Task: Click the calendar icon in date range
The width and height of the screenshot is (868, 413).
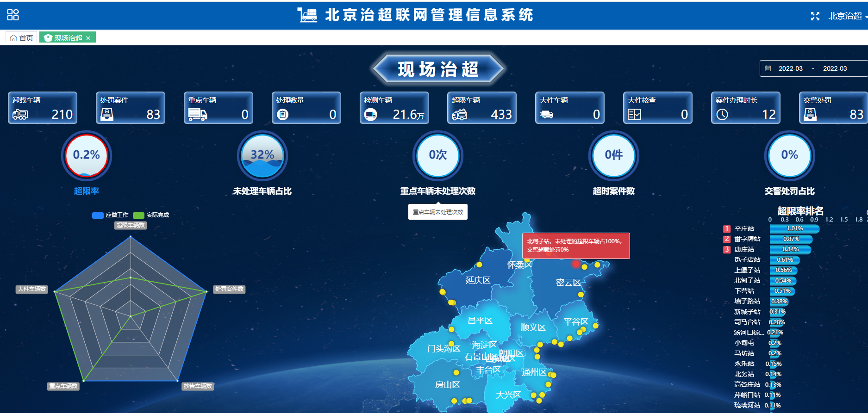Action: 768,68
